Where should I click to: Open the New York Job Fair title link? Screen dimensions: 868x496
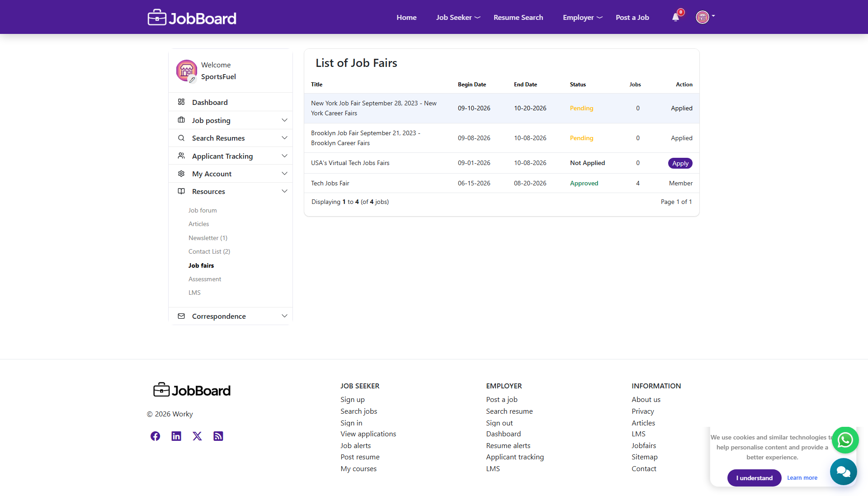pyautogui.click(x=374, y=108)
